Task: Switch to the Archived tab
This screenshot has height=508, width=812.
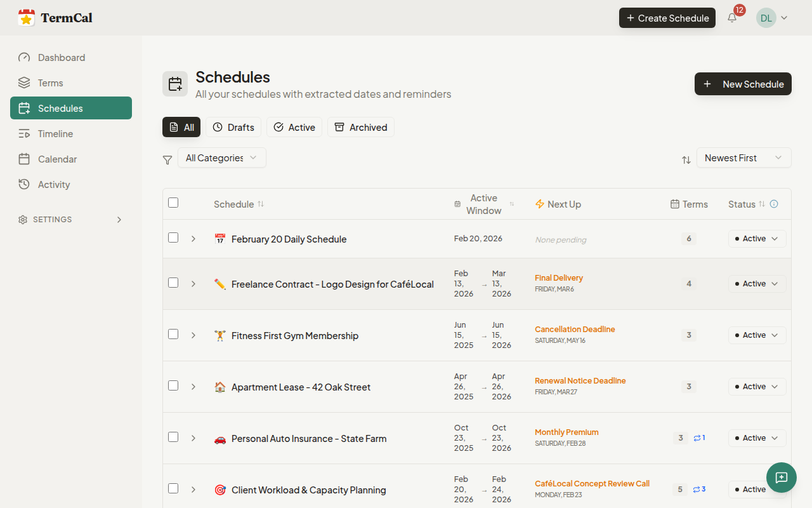Action: click(361, 127)
